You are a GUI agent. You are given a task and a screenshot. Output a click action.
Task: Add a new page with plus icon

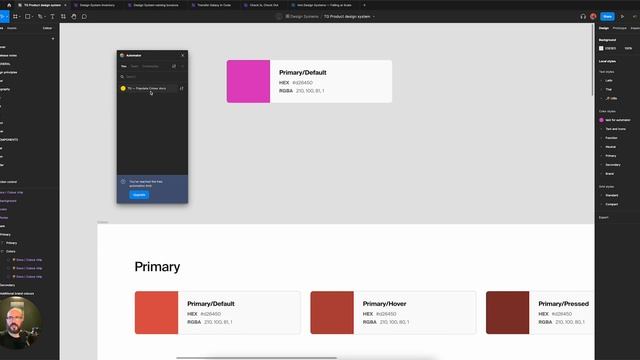pos(53,39)
